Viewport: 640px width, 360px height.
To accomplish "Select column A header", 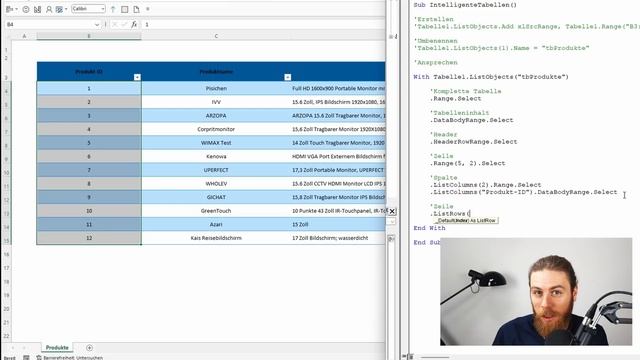I will click(x=24, y=36).
